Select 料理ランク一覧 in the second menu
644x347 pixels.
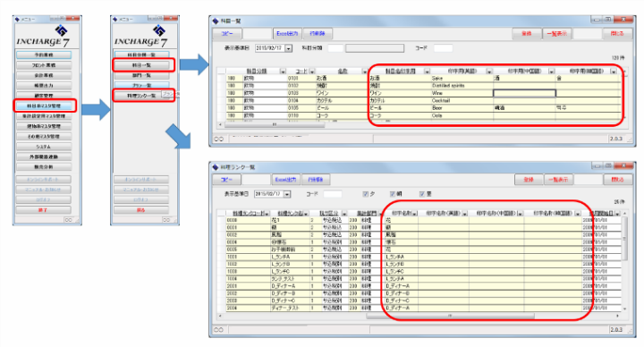pyautogui.click(x=141, y=96)
